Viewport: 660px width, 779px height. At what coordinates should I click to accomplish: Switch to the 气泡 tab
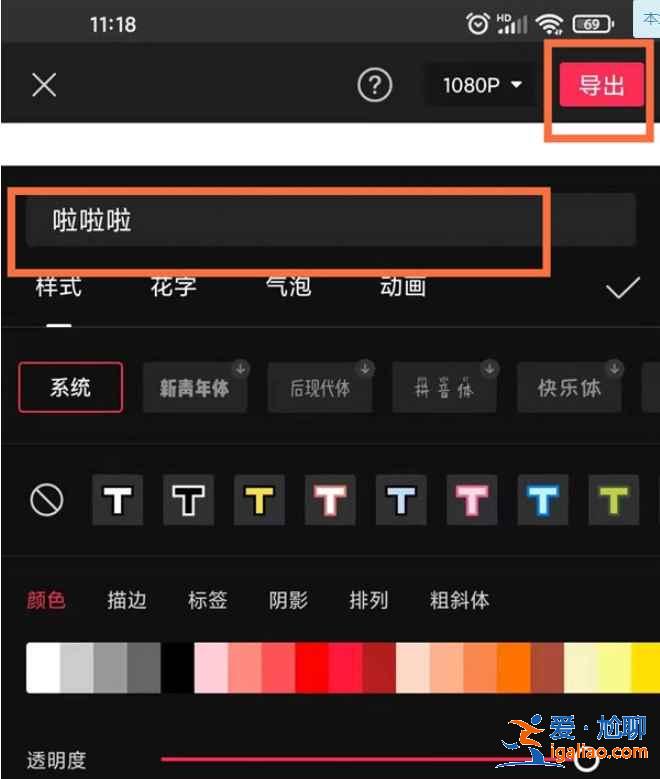pos(288,287)
